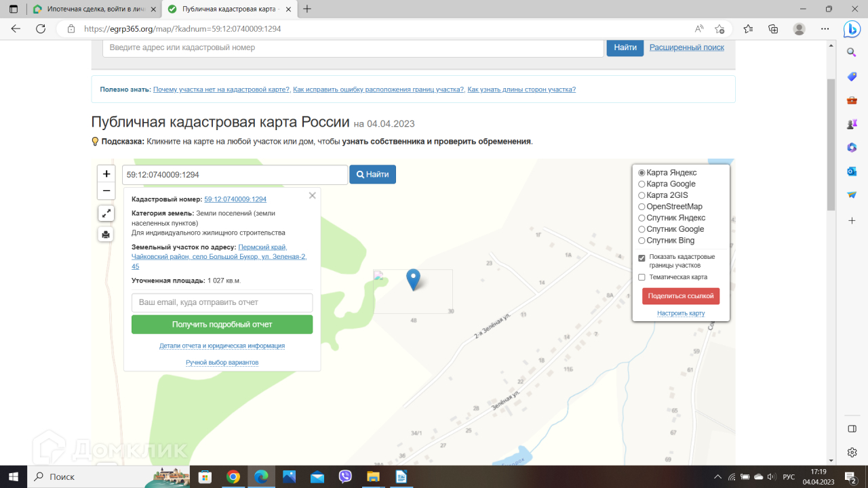Image resolution: width=868 pixels, height=488 pixels.
Task: Close the cadastral info popup
Action: [312, 195]
